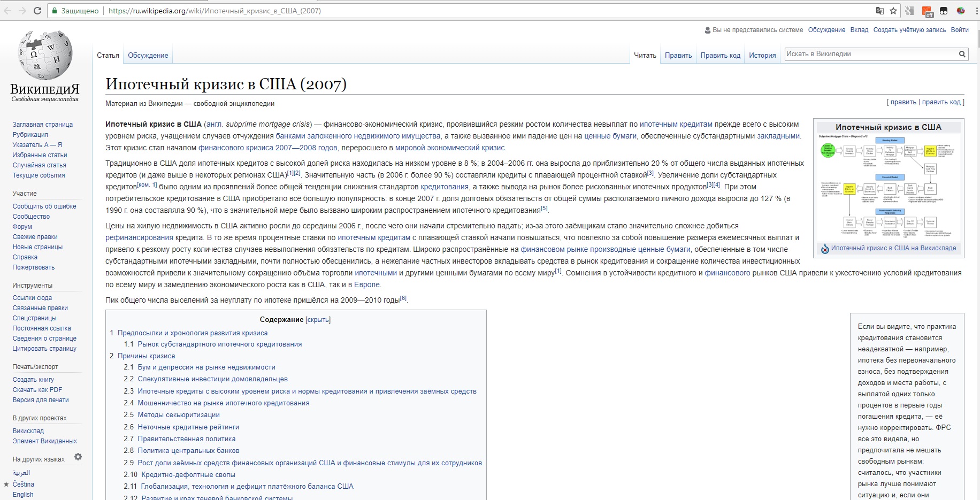This screenshot has width=980, height=500.
Task: Open Сообщить об ошибке sidebar link
Action: point(44,206)
